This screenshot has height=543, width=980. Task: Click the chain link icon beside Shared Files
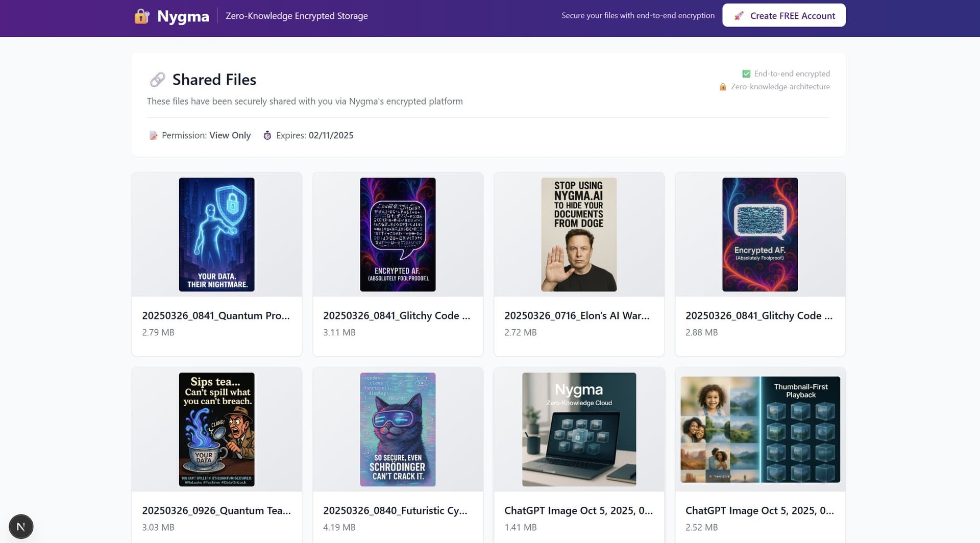coord(157,80)
